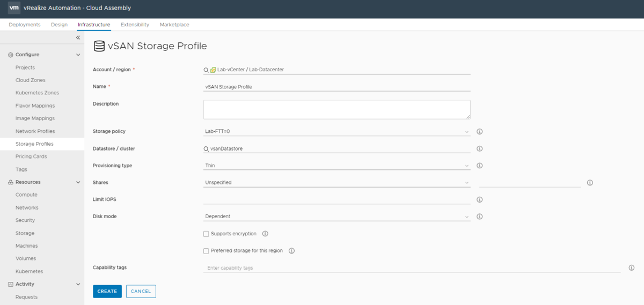Switch to the Deployments tab
The width and height of the screenshot is (644, 305).
coord(25,25)
